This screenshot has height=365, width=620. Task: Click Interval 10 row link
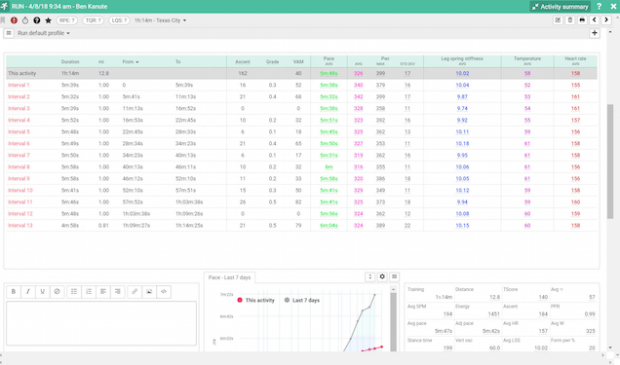[20, 190]
